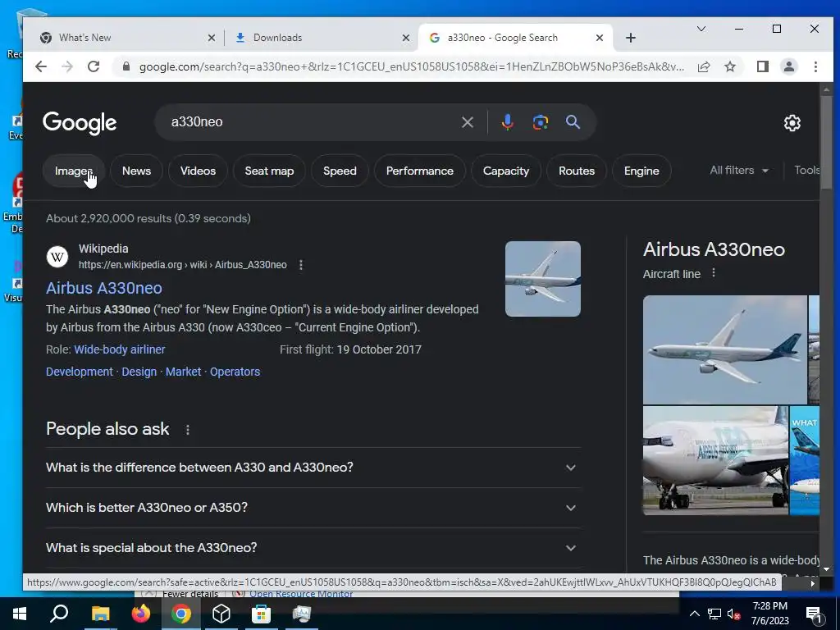
Task: Click the Google logo
Action: pyautogui.click(x=80, y=123)
